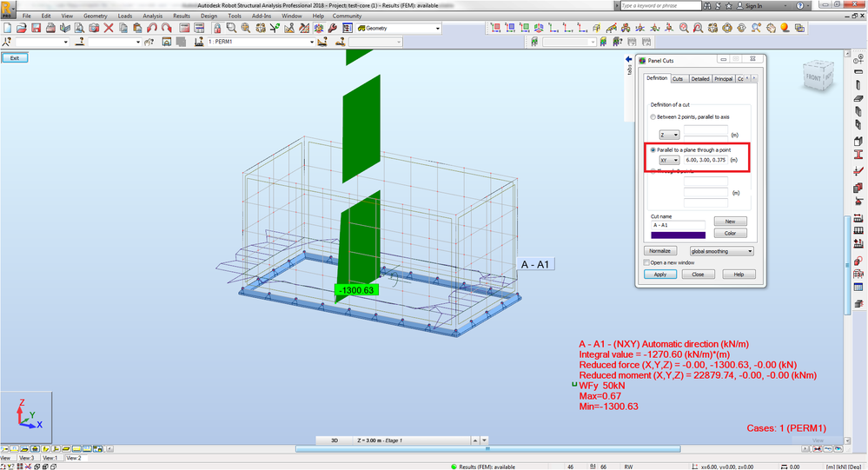Click the Normalize button
The image size is (868, 470).
tap(659, 251)
